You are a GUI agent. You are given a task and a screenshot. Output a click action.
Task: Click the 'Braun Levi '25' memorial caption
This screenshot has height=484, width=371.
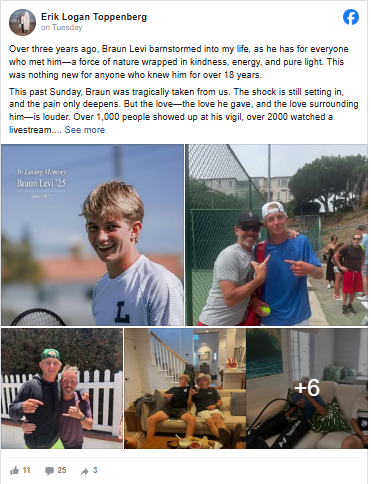point(42,183)
